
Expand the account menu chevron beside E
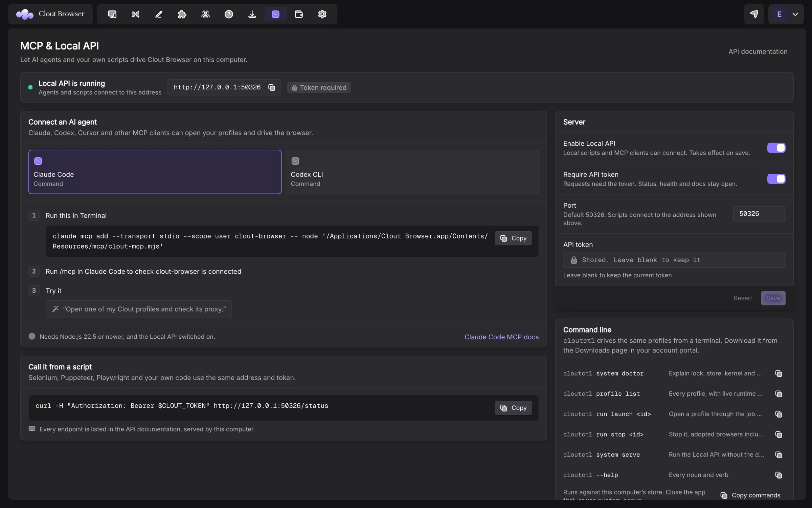[x=795, y=14]
